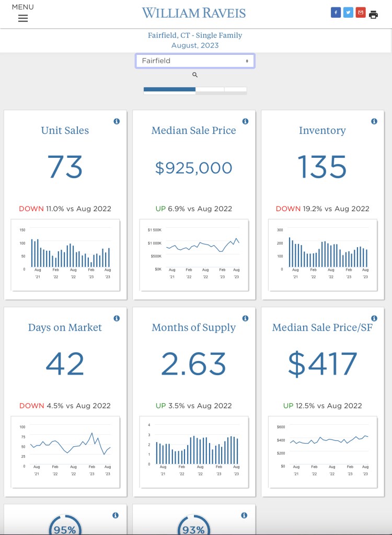Select the rightmost white segment
Viewport: 392px width, 535px height.
pyautogui.click(x=235, y=89)
